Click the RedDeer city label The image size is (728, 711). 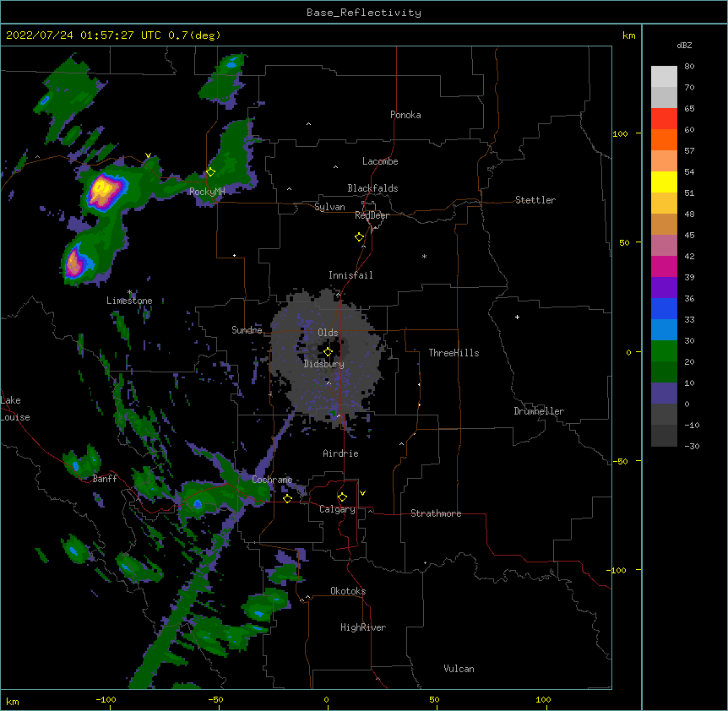coord(372,215)
